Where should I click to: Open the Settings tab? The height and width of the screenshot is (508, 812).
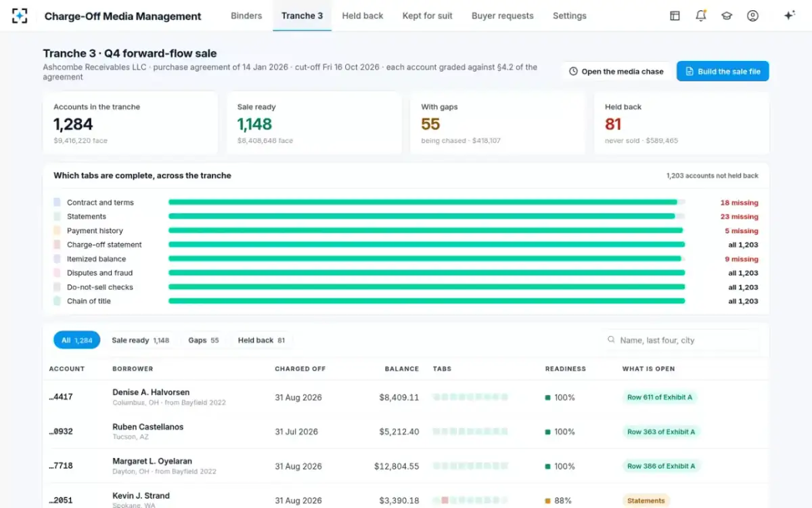coord(570,16)
